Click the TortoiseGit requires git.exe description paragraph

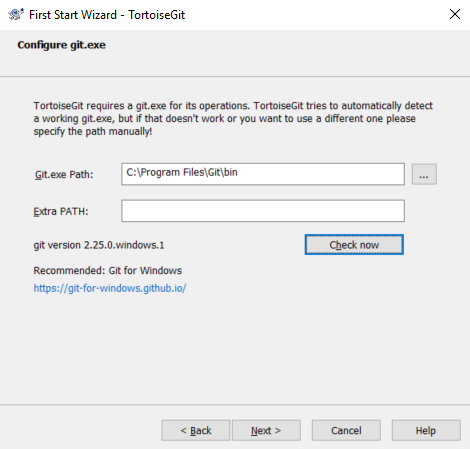pyautogui.click(x=233, y=119)
